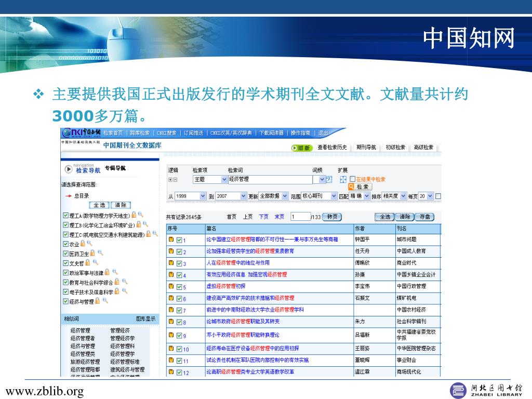This screenshot has width=532, height=399.
Task: Click the expand icon under 扩展
Action: tap(343, 179)
